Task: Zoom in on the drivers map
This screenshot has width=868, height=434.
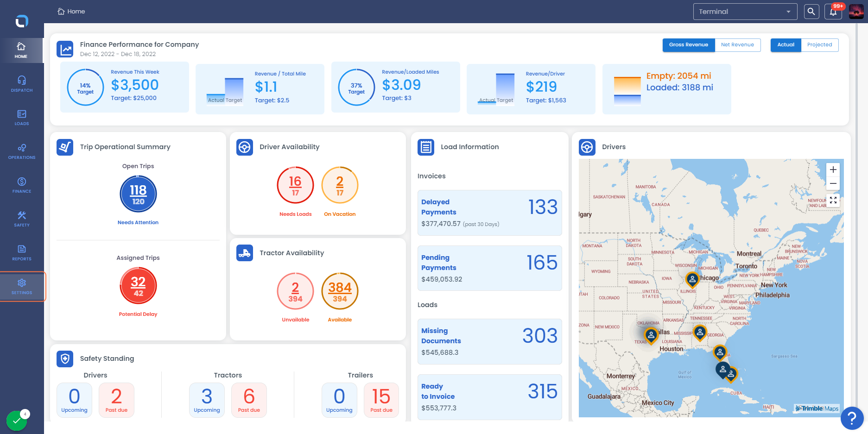Action: tap(833, 170)
